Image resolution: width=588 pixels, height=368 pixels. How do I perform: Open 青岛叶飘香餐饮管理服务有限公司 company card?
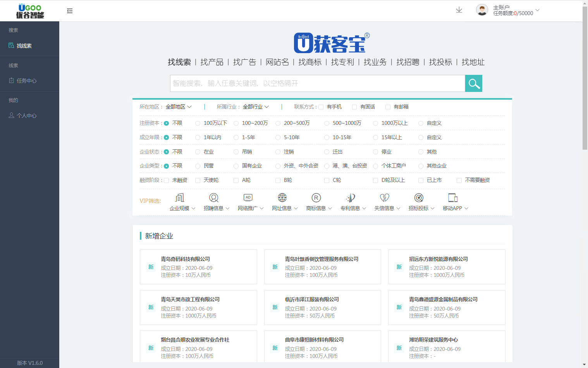click(x=323, y=267)
